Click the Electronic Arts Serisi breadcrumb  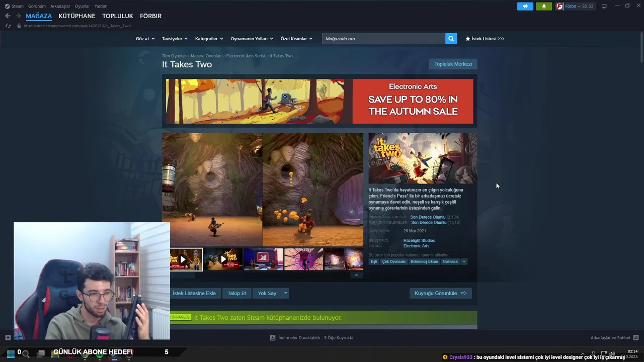tap(245, 56)
